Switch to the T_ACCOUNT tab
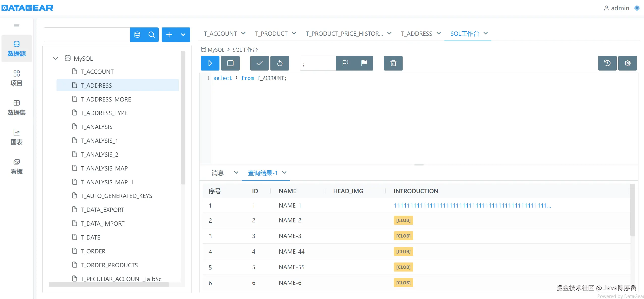Viewport: 644px width, 299px height. coord(220,34)
